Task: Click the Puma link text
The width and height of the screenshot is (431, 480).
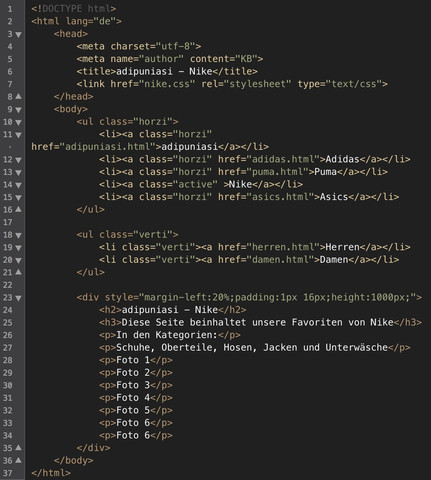Action: [x=326, y=172]
